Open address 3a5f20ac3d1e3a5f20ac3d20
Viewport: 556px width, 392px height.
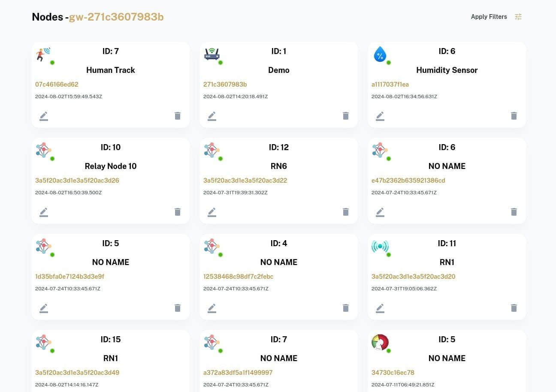[414, 277]
